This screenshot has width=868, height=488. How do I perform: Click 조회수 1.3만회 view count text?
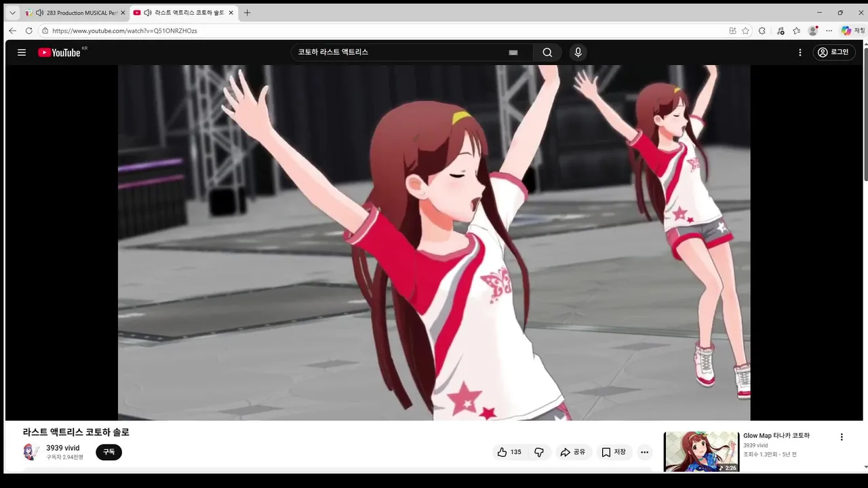(761, 454)
